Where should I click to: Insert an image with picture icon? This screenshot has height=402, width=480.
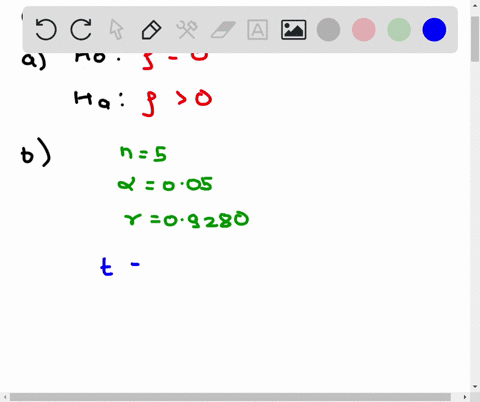(293, 30)
